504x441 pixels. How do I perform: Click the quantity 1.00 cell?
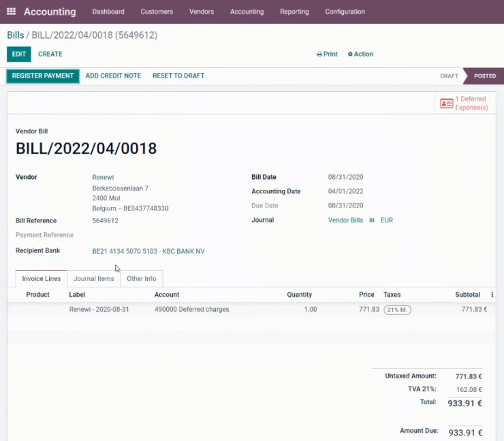tap(310, 309)
